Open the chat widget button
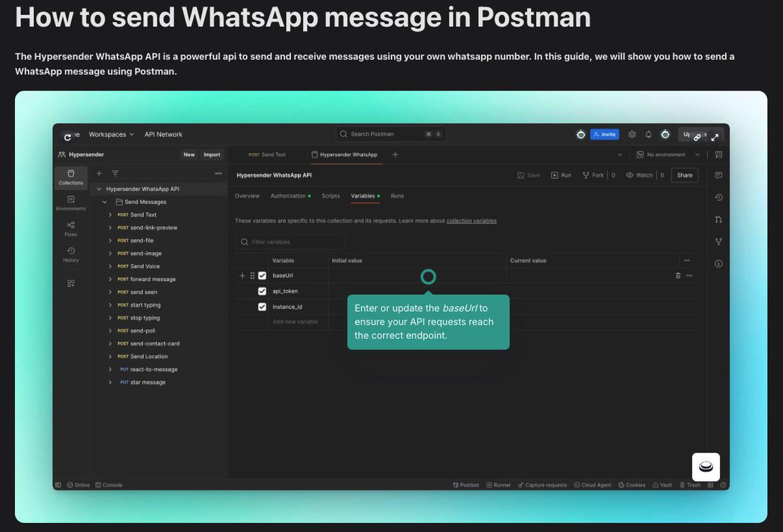Image resolution: width=783 pixels, height=532 pixels. tap(706, 467)
